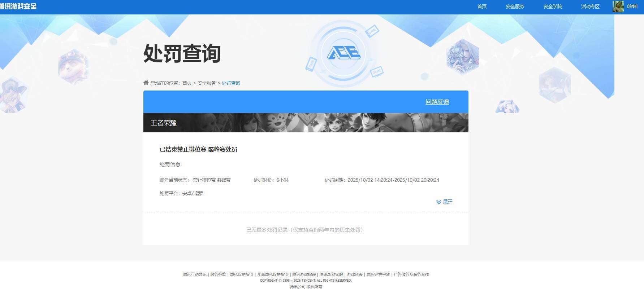Open 服务条款 footer link

click(x=218, y=274)
